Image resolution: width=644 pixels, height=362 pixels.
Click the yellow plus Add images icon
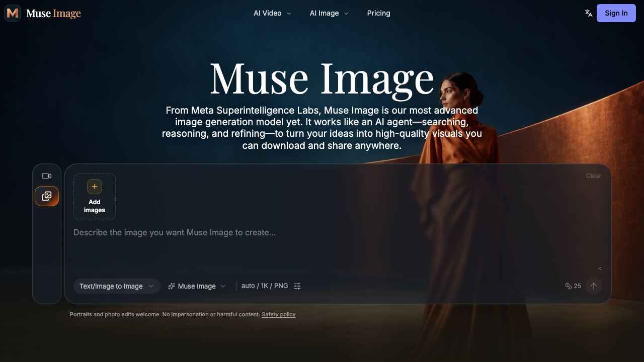point(95,187)
